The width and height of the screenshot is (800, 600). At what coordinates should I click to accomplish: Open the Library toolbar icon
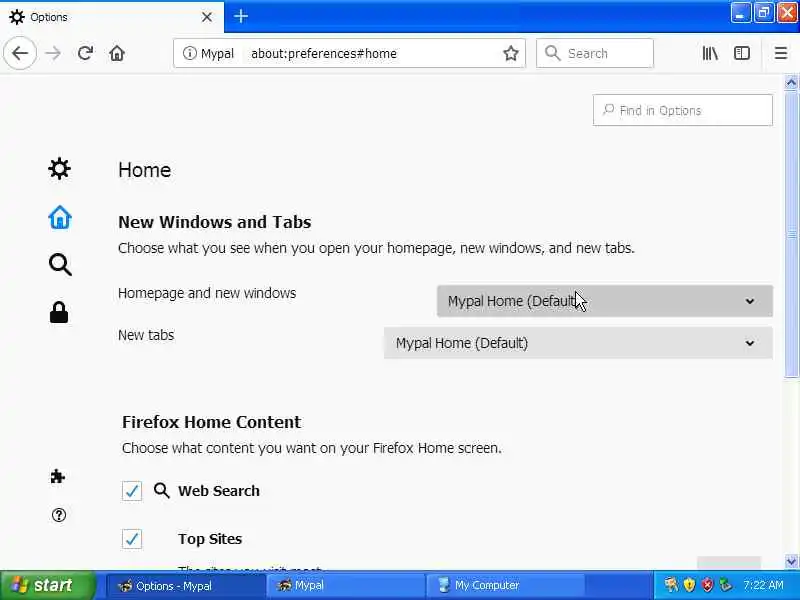[x=710, y=53]
